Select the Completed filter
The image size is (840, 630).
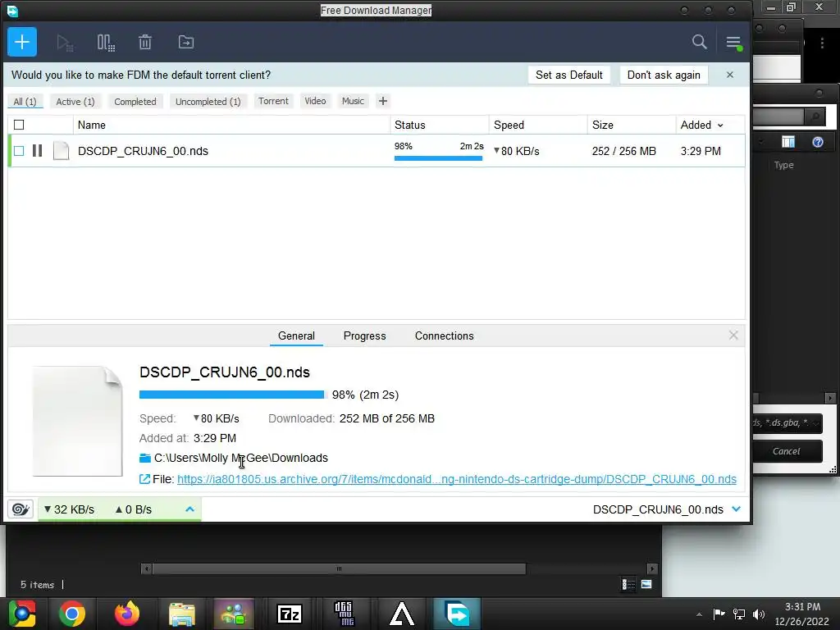pos(135,101)
